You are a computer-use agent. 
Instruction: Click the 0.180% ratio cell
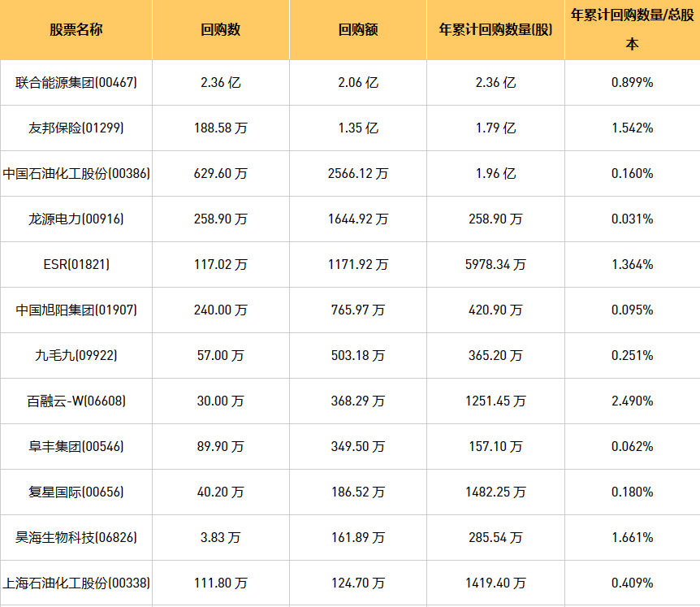632,492
